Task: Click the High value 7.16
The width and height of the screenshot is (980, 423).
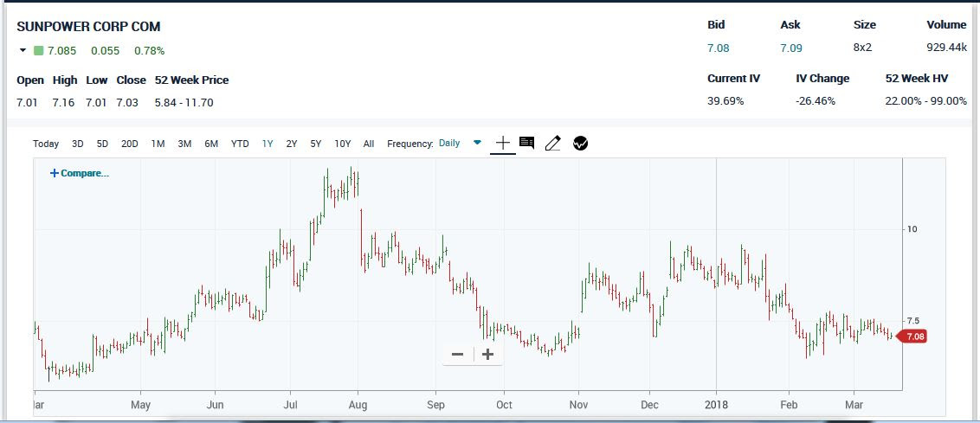Action: [63, 103]
